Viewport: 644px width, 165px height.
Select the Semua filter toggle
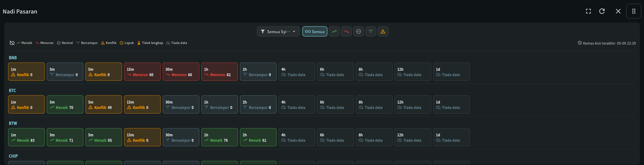[x=315, y=31]
